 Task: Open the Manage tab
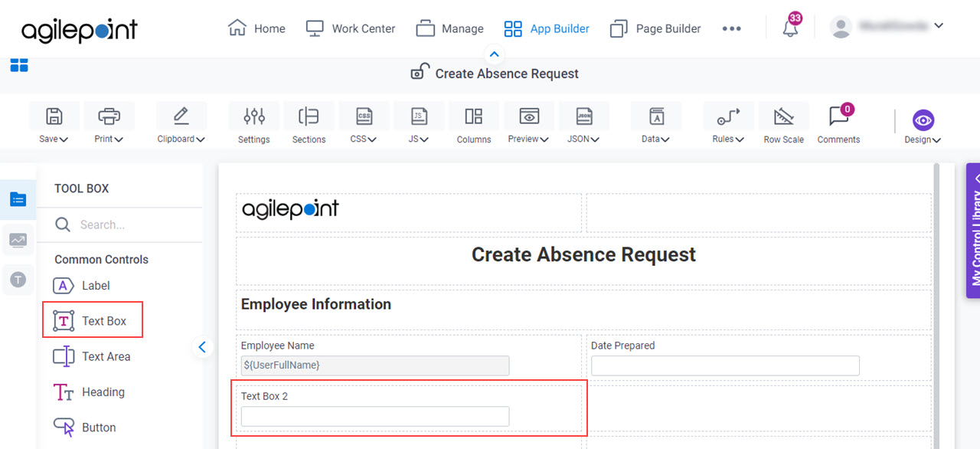tap(449, 28)
